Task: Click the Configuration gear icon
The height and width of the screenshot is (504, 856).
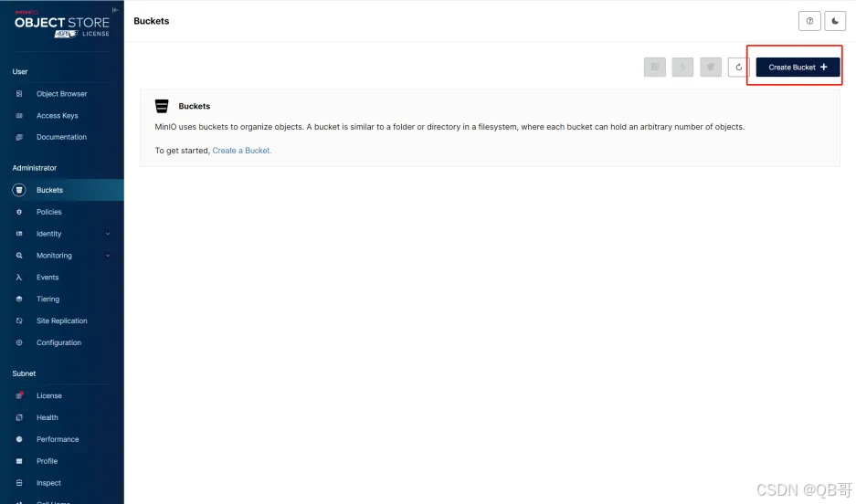Action: 19,343
